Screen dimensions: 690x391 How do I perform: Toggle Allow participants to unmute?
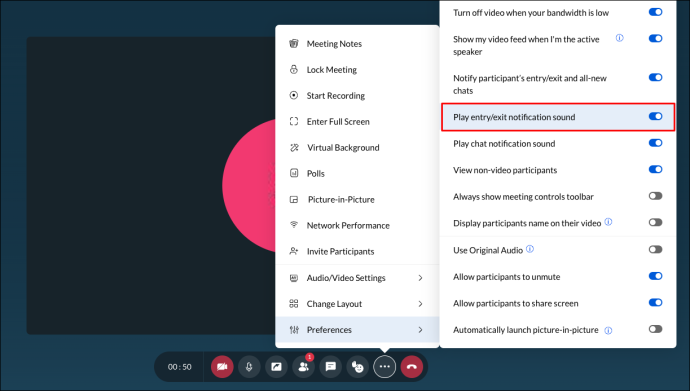(x=655, y=276)
